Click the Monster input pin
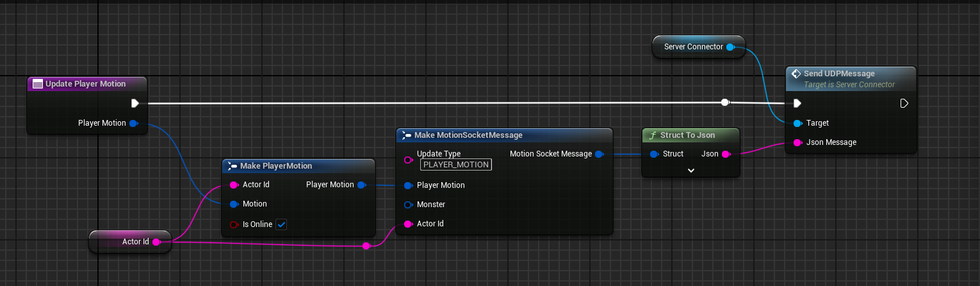Screen dimensions: 980x286 409,205
